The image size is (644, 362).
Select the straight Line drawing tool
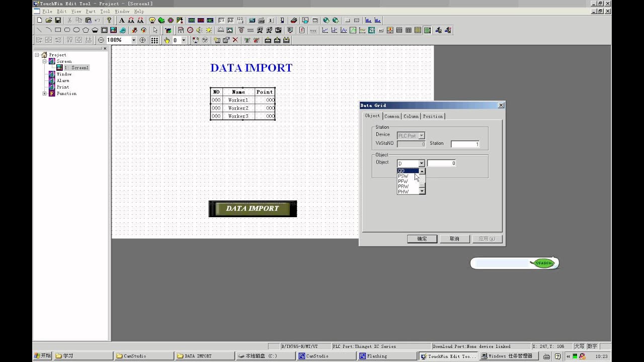coord(39,30)
